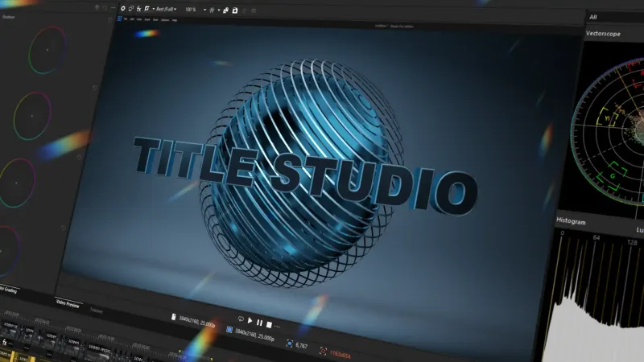The height and width of the screenshot is (362, 644).
Task: Open Video Output FX icon in preview toolbar
Action: click(138, 9)
